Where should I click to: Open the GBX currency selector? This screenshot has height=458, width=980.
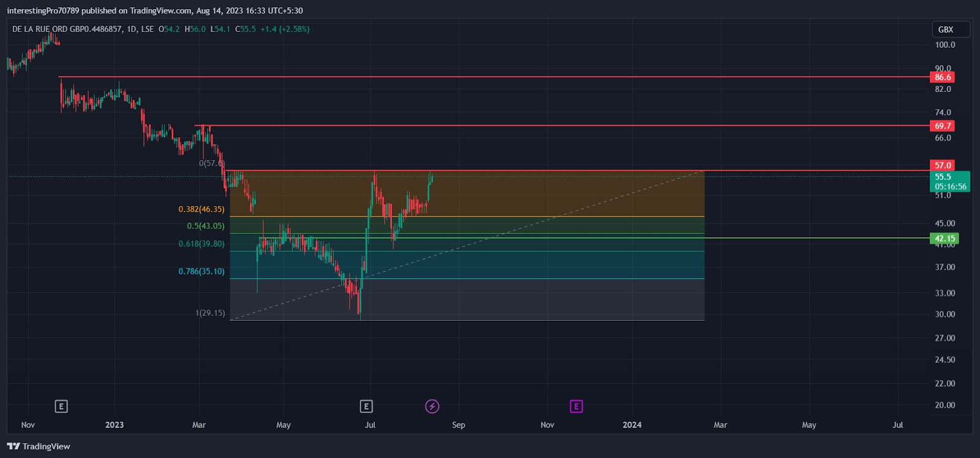click(x=951, y=29)
